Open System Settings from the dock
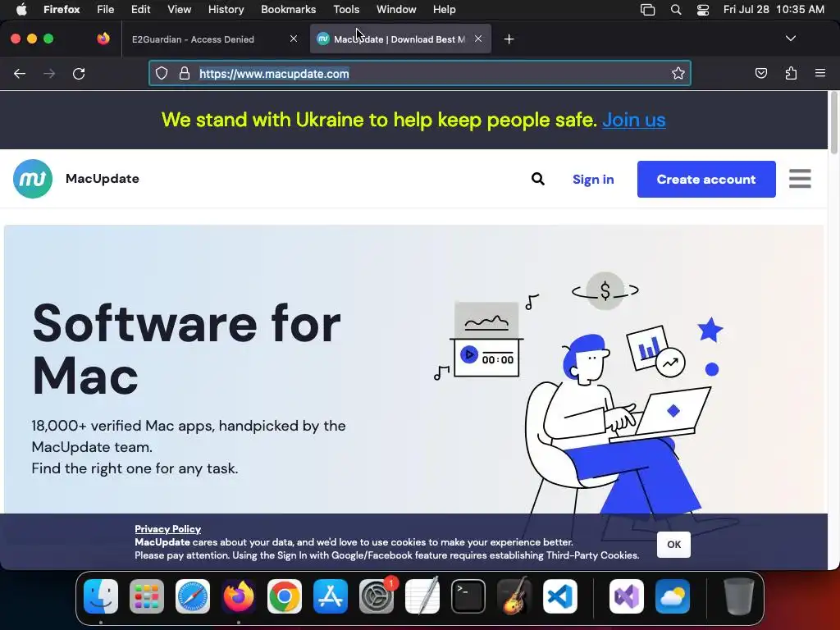Image resolution: width=840 pixels, height=630 pixels. pyautogui.click(x=377, y=596)
